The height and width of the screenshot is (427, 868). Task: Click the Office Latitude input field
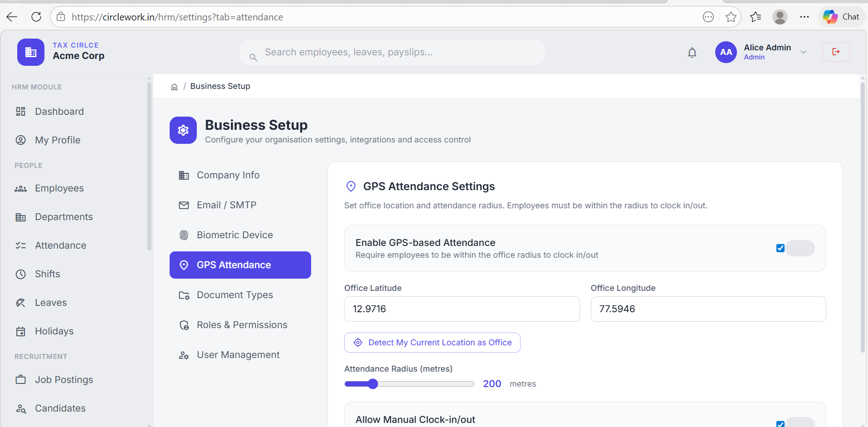coord(462,309)
